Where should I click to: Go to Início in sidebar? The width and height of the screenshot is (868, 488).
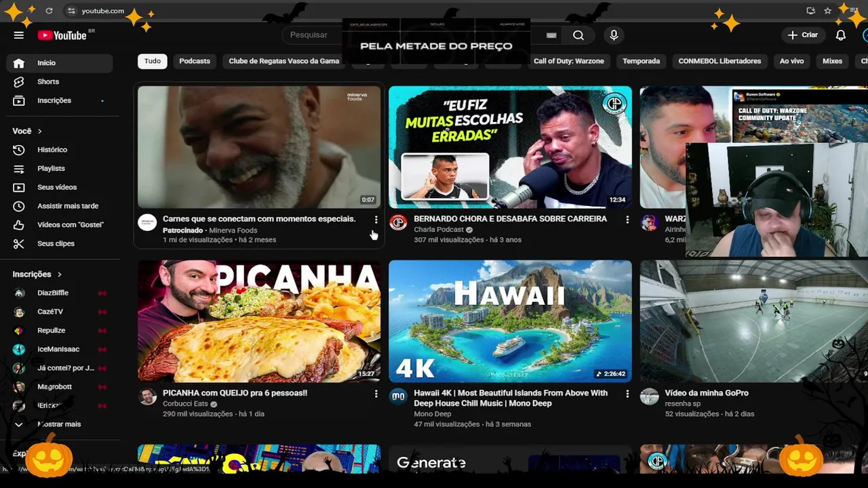pos(60,63)
